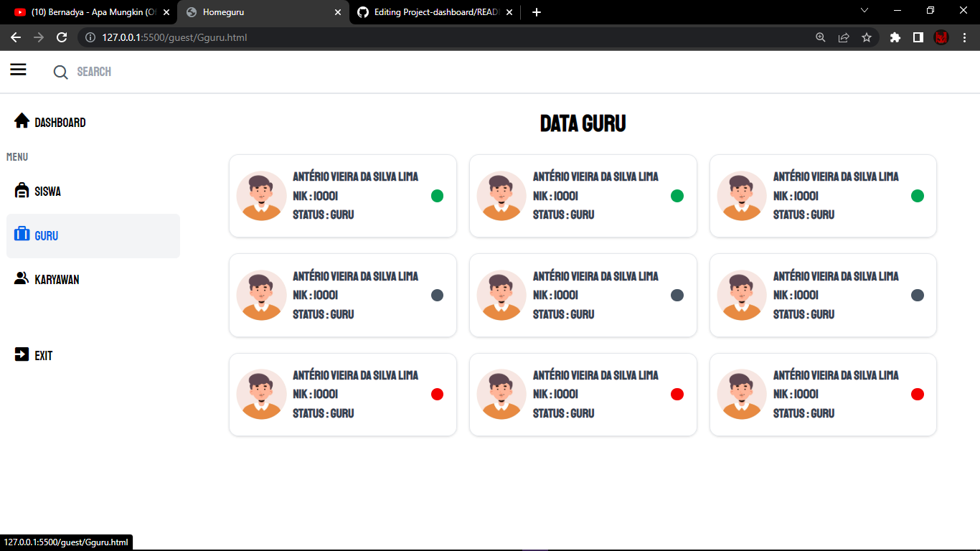Select the Karyawan people icon
Viewport: 980px width, 551px height.
(22, 278)
